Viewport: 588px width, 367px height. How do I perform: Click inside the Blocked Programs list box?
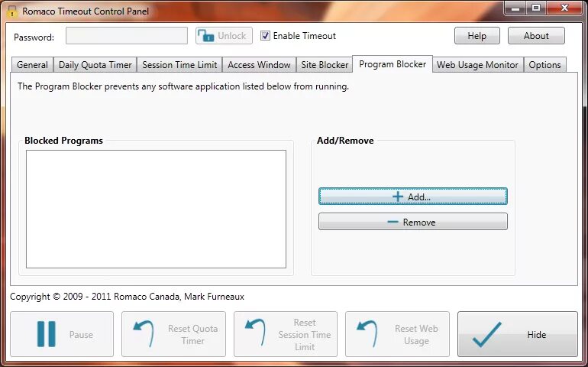(156, 209)
